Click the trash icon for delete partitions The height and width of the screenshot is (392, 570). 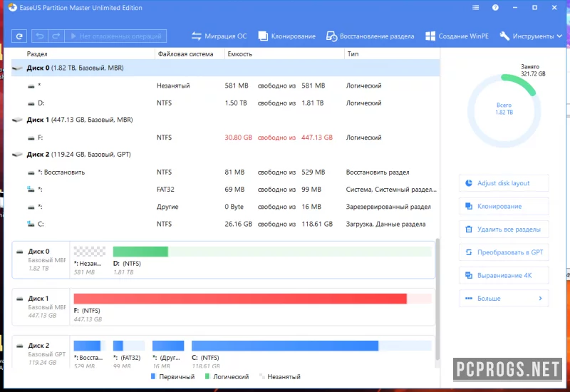pos(469,229)
